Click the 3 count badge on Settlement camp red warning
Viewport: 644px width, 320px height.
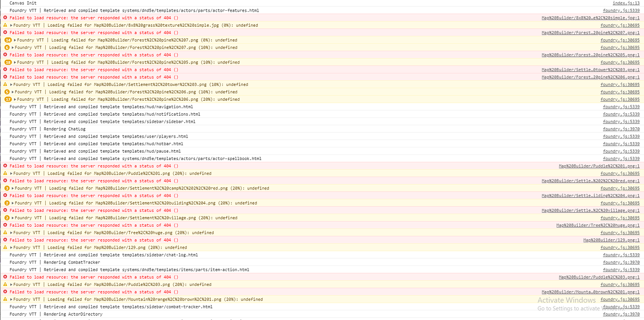[7, 188]
